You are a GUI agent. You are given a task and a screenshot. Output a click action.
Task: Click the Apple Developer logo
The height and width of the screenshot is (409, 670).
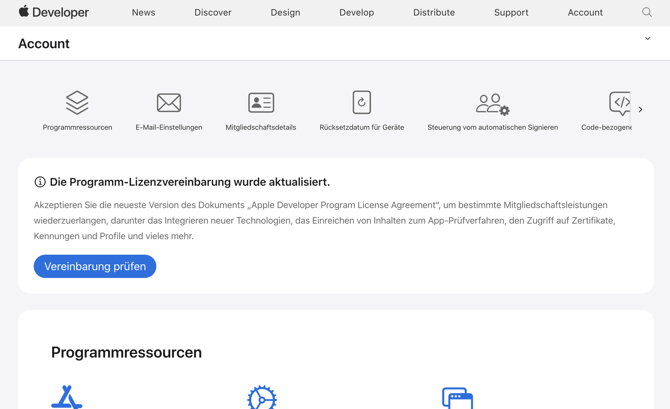[x=54, y=12]
